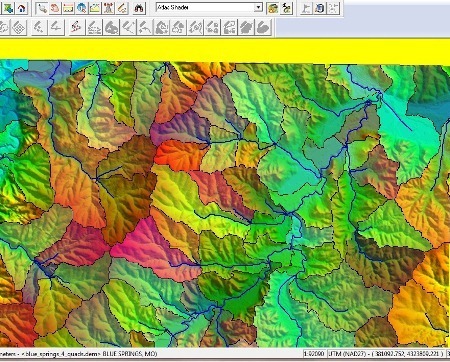Click the binoculars search icon
Screen dimensions: 450x362
tap(139, 8)
